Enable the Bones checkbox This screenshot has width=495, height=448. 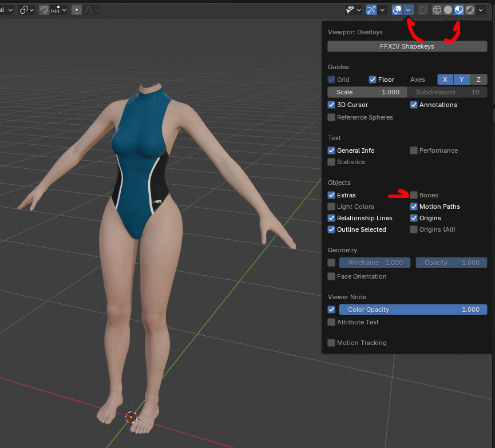coord(414,195)
